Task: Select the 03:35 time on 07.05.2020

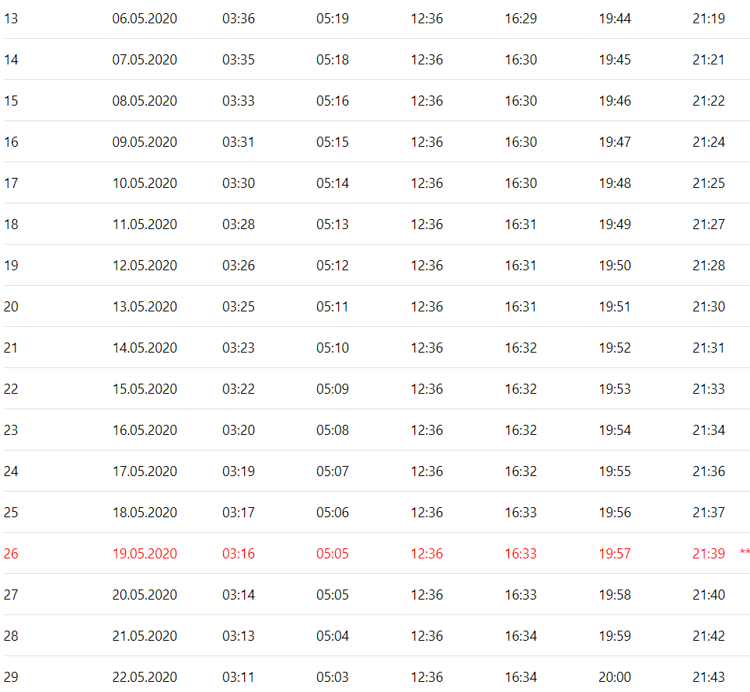Action: click(238, 60)
